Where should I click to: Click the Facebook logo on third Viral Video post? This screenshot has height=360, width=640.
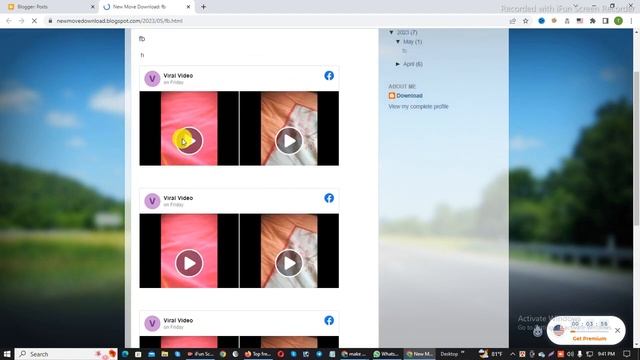coord(329,320)
